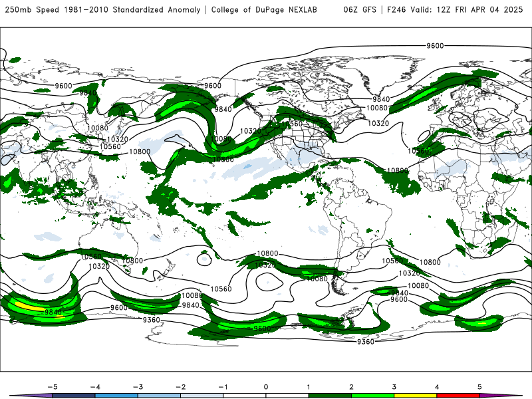Click the '9360' contour label south of South America
The height and width of the screenshot is (399, 532).
[365, 342]
